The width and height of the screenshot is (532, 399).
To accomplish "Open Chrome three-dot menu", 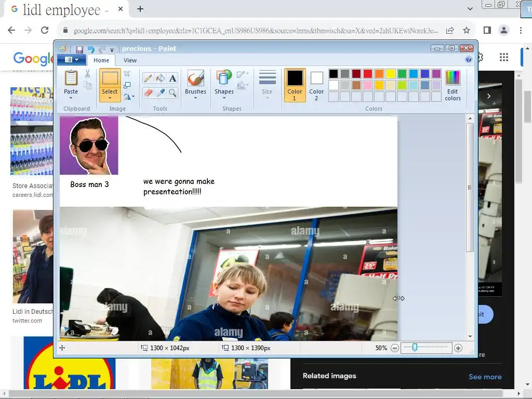I will tap(521, 30).
